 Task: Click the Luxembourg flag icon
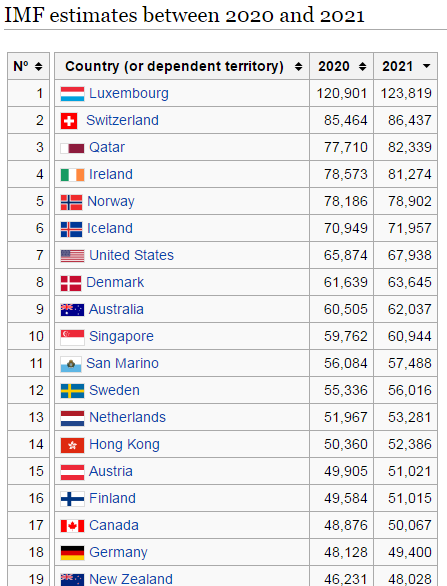[72, 94]
